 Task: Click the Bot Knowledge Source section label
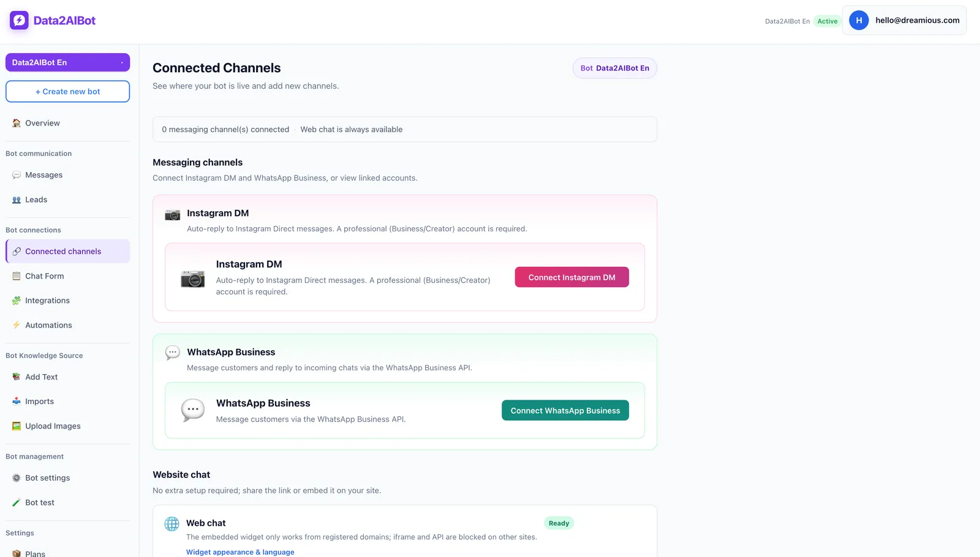[44, 356]
